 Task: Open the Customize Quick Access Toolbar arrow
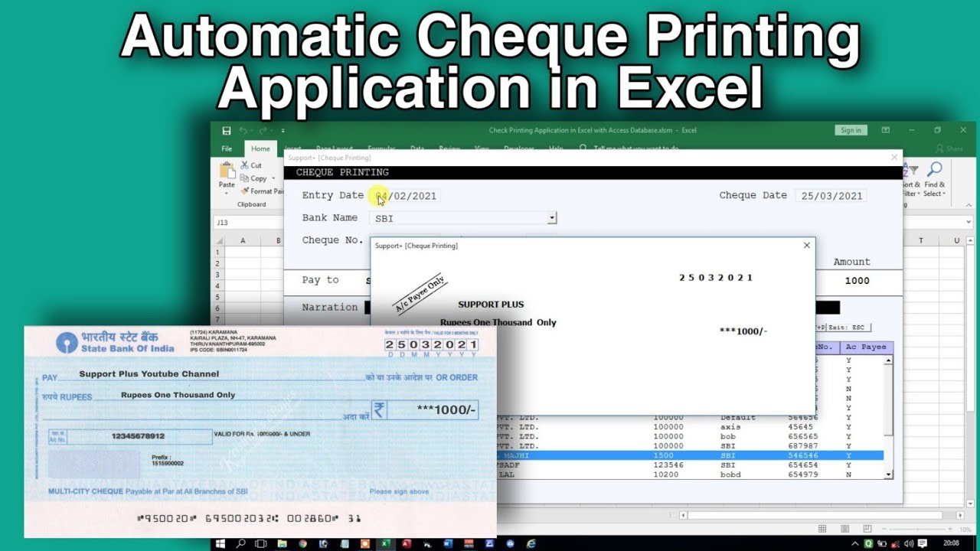pyautogui.click(x=283, y=131)
